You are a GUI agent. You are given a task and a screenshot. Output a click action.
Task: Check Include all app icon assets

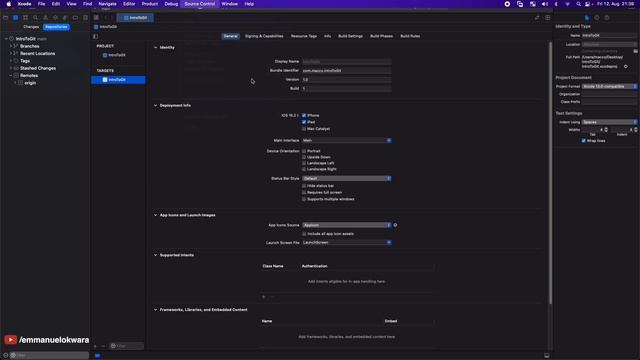[x=304, y=234]
